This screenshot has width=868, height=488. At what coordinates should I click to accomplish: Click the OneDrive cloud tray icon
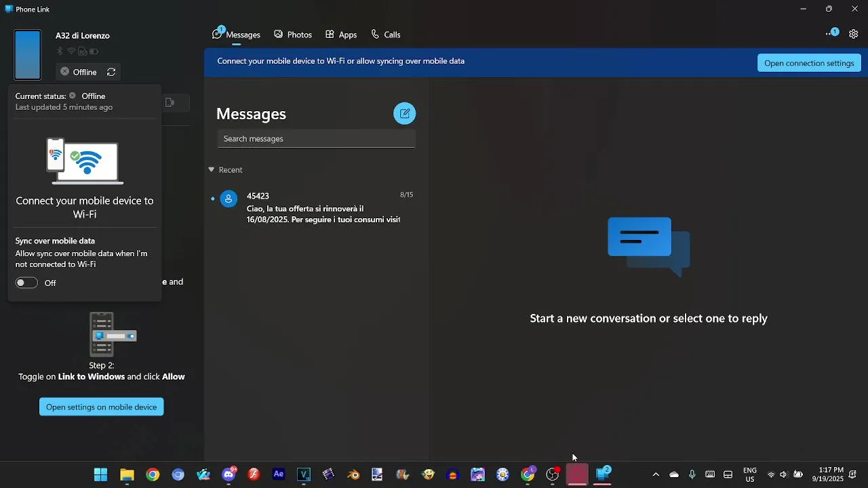coord(674,474)
